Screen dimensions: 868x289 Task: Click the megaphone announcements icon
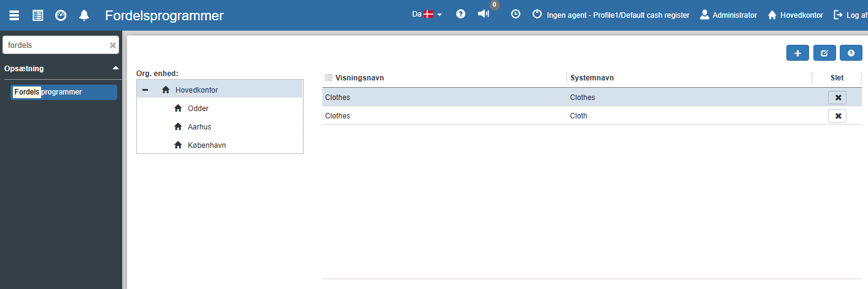(x=484, y=13)
